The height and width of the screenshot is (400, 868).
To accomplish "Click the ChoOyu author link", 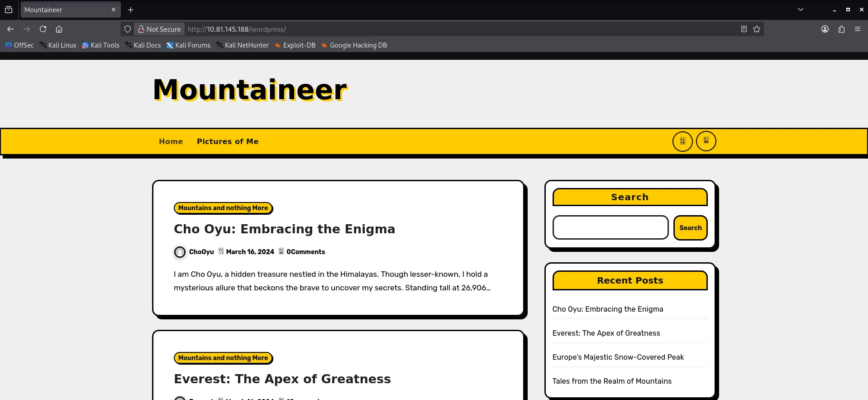I will 201,252.
